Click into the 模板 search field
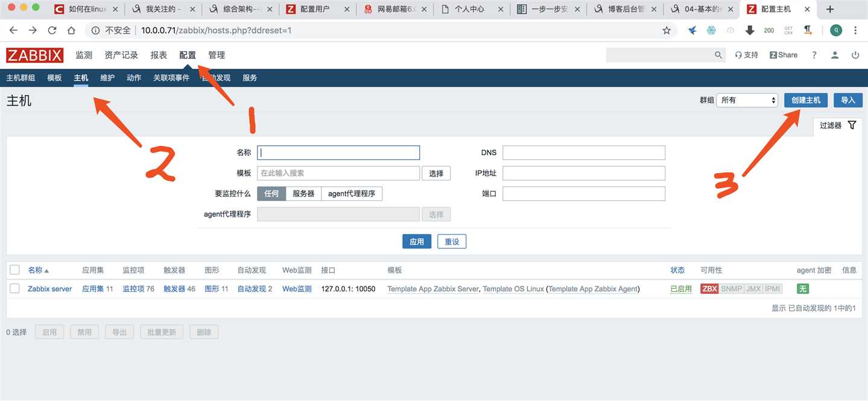This screenshot has width=868, height=401. click(x=338, y=173)
